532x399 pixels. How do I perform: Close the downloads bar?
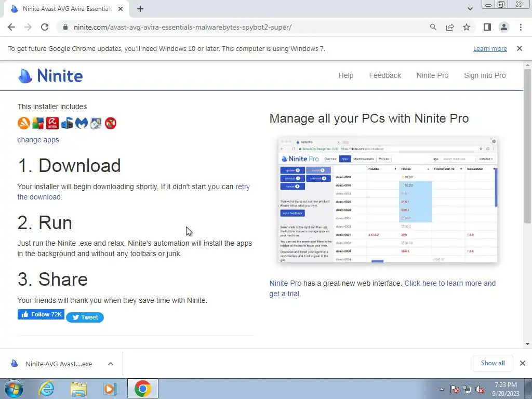click(523, 363)
